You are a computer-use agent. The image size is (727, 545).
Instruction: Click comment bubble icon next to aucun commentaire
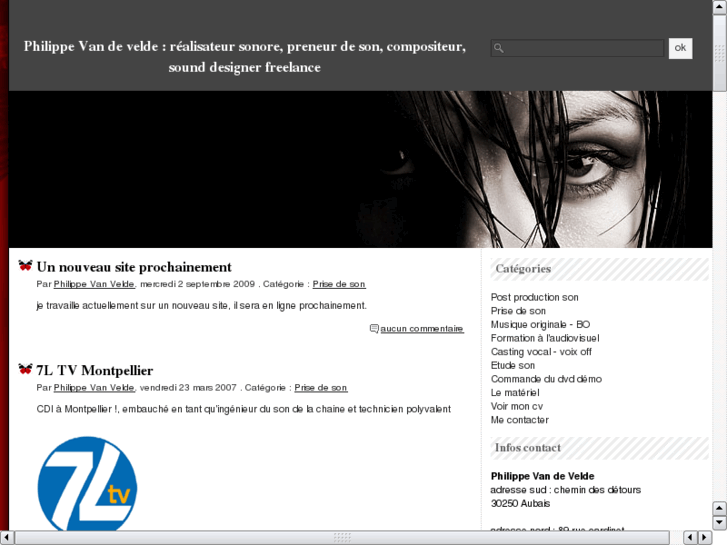374,329
